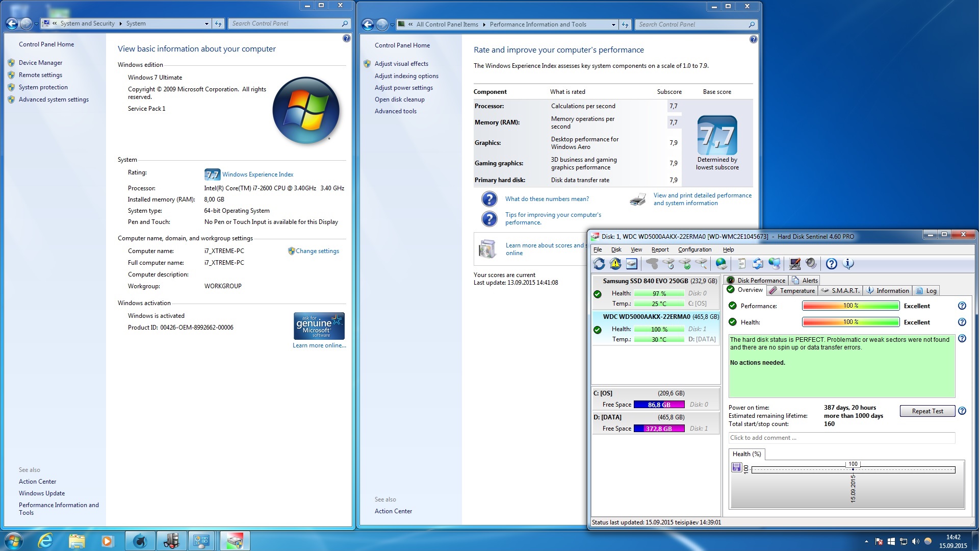The width and height of the screenshot is (980, 551).
Task: Click the save floppy icon in Health chart
Action: (736, 467)
